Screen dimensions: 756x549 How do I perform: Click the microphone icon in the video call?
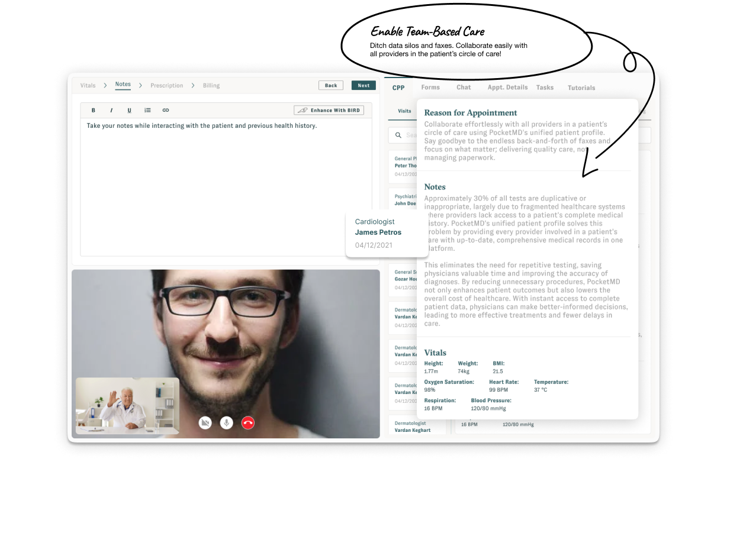pyautogui.click(x=226, y=422)
